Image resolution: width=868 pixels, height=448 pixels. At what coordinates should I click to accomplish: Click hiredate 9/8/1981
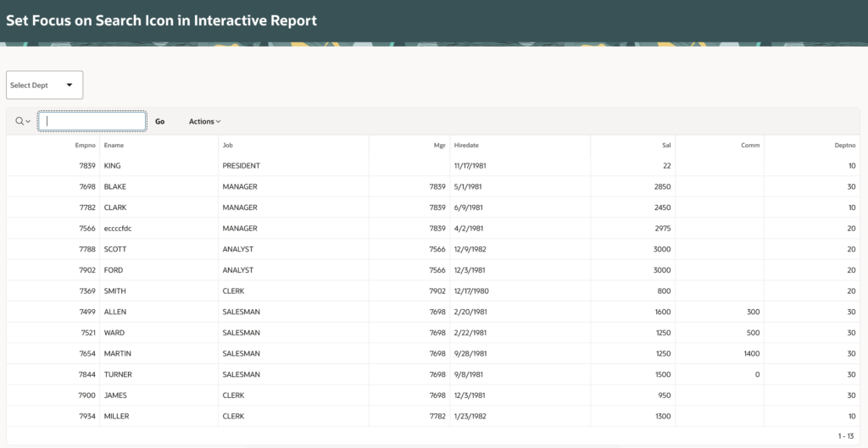pos(468,374)
